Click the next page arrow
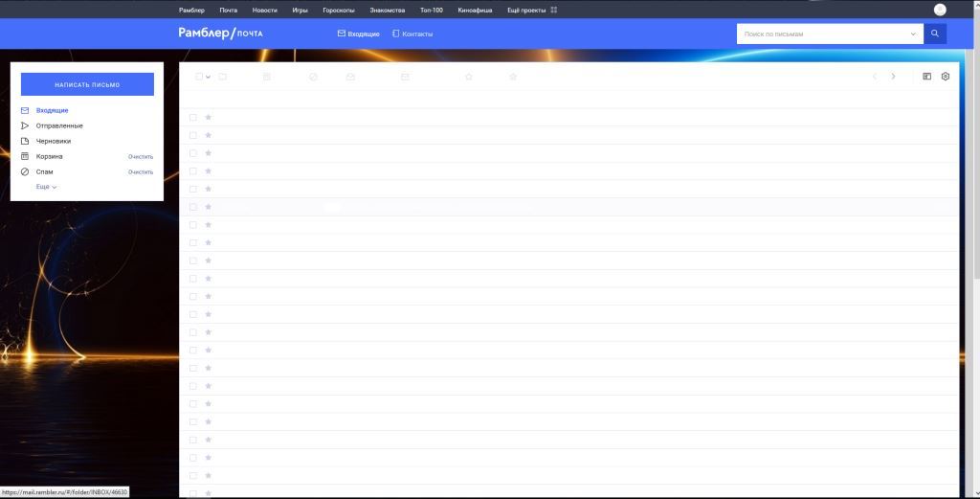This screenshot has height=499, width=980. tap(893, 77)
